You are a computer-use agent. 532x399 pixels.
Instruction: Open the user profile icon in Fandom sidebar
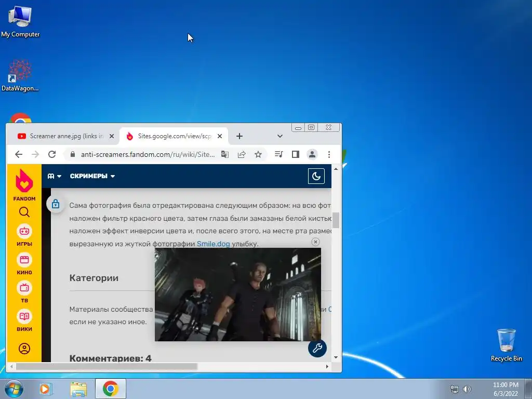point(24,349)
